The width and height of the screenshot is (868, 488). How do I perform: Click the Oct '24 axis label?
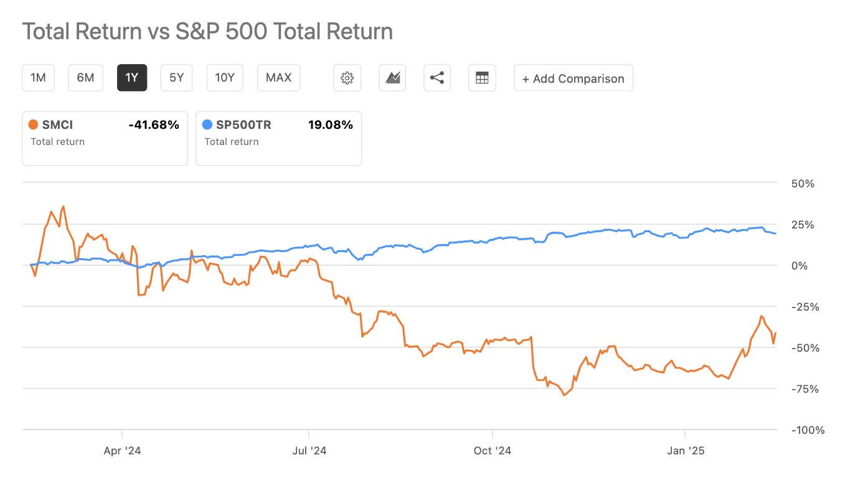point(493,450)
